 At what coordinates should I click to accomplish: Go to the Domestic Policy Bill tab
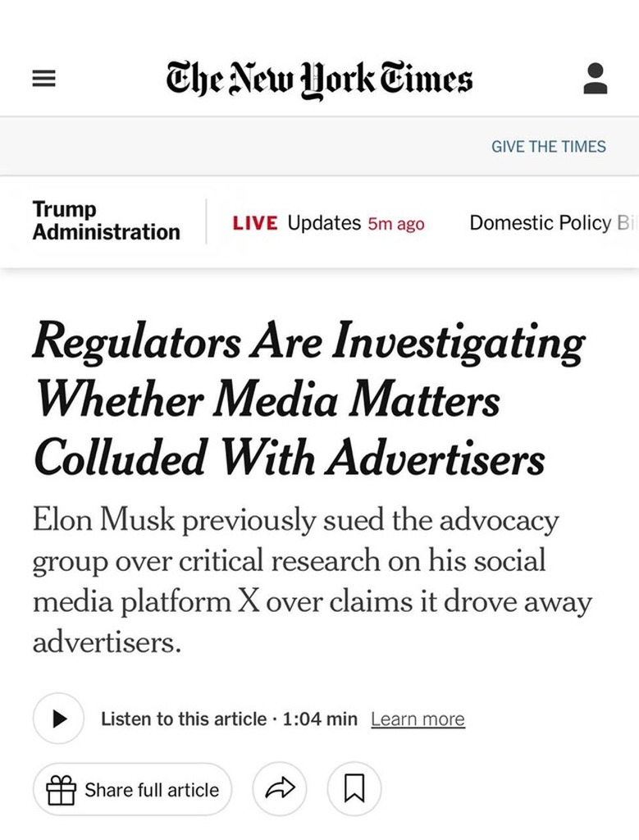coord(550,223)
